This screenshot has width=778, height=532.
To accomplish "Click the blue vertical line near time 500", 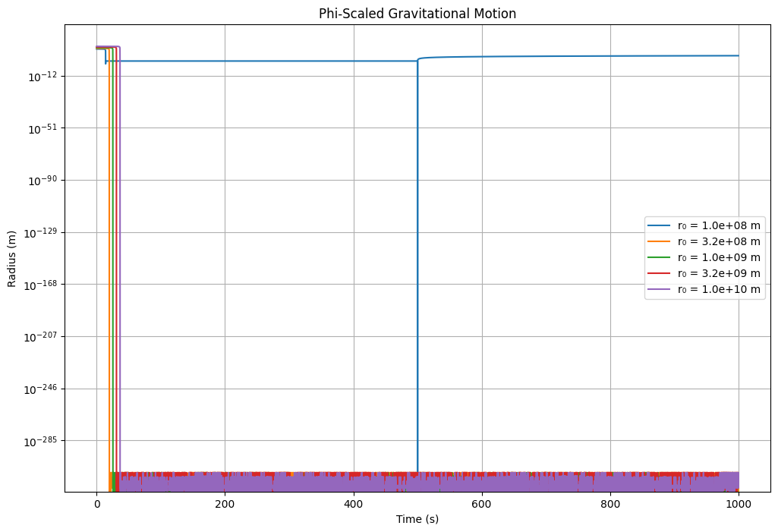I will pyautogui.click(x=417, y=266).
